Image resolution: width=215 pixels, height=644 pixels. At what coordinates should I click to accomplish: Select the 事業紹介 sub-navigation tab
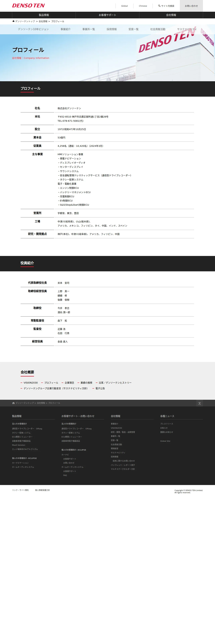(x=65, y=29)
